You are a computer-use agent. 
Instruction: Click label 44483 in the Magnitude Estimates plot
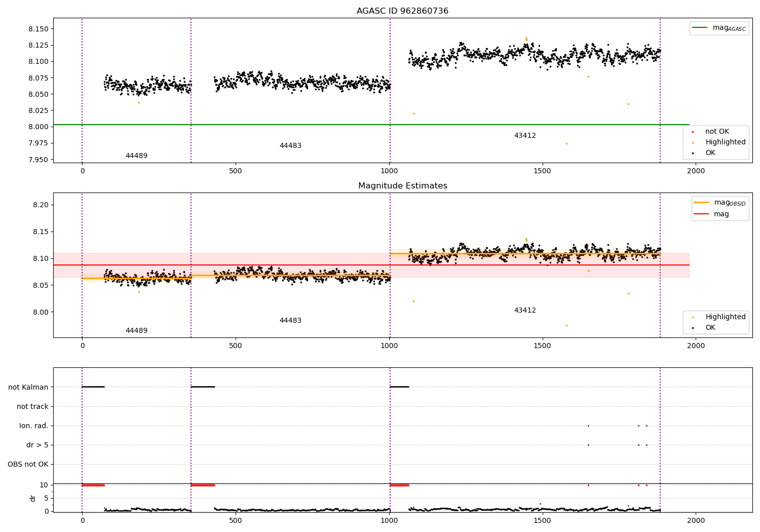(x=290, y=320)
